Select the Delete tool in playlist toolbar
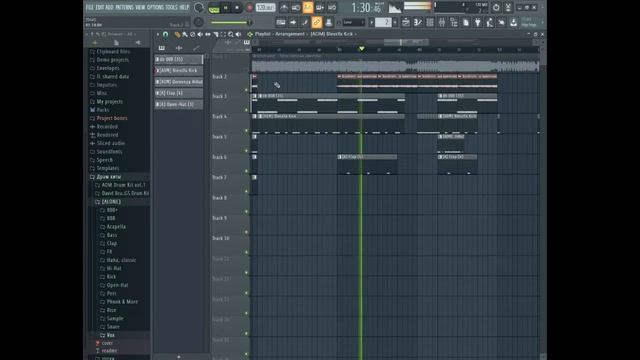 click(193, 34)
